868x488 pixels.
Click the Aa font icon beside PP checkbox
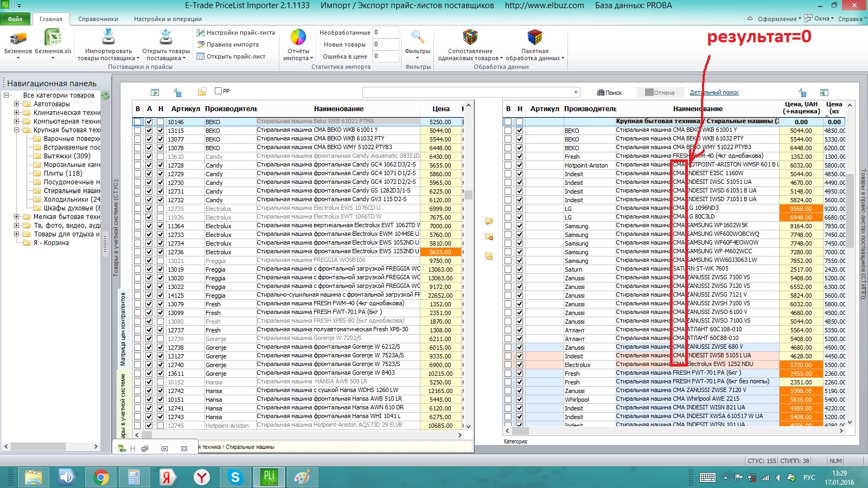click(x=177, y=92)
